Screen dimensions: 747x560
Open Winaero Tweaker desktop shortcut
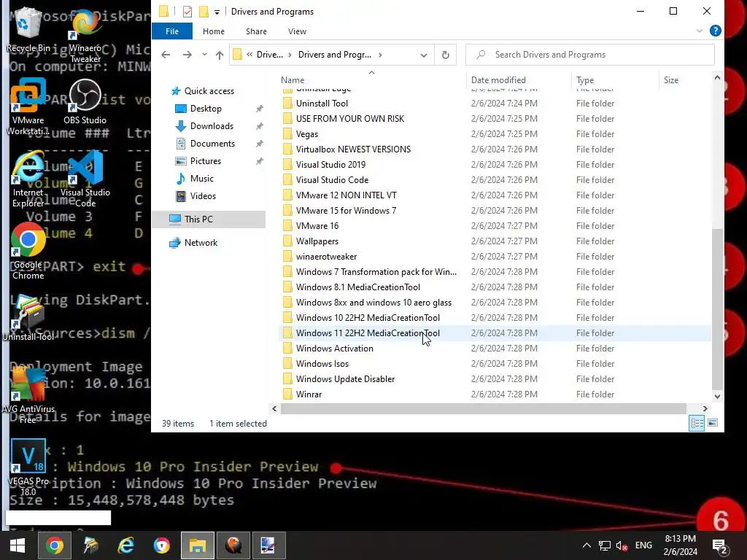point(85,36)
